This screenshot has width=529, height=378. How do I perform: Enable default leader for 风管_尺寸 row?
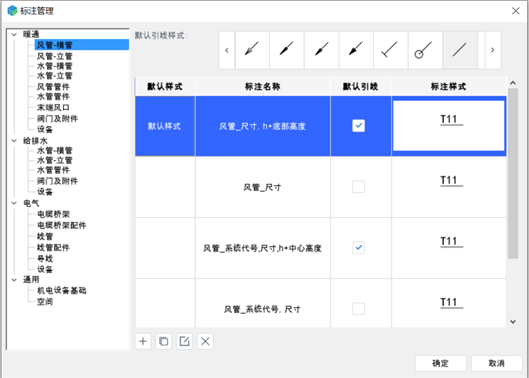[358, 187]
